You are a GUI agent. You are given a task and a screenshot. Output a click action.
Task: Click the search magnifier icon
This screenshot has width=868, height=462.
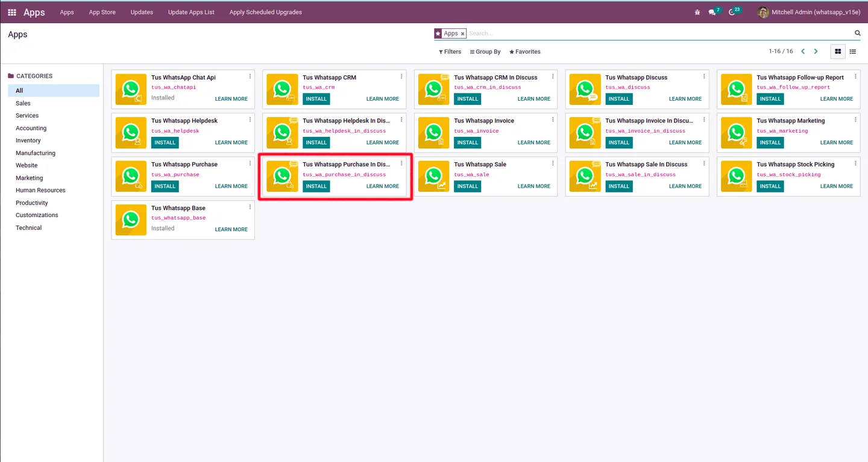pos(858,33)
